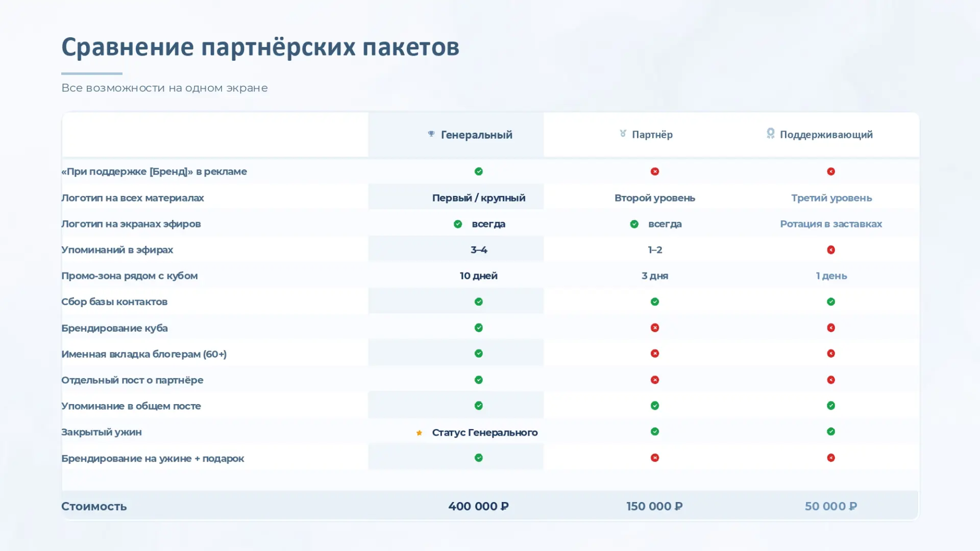Click check for Упоминание в общем посте under Генеральный
Image resolution: width=980 pixels, height=551 pixels.
(479, 406)
